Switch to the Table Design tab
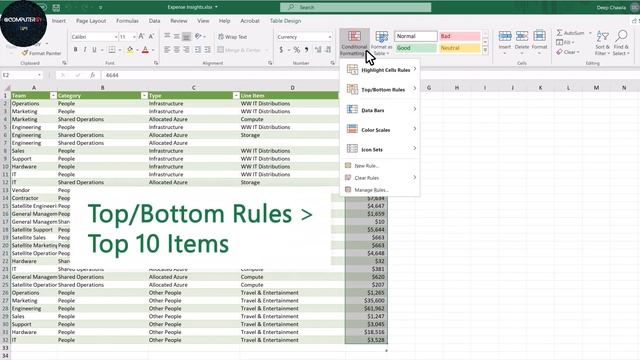Image resolution: width=640 pixels, height=360 pixels. [285, 21]
